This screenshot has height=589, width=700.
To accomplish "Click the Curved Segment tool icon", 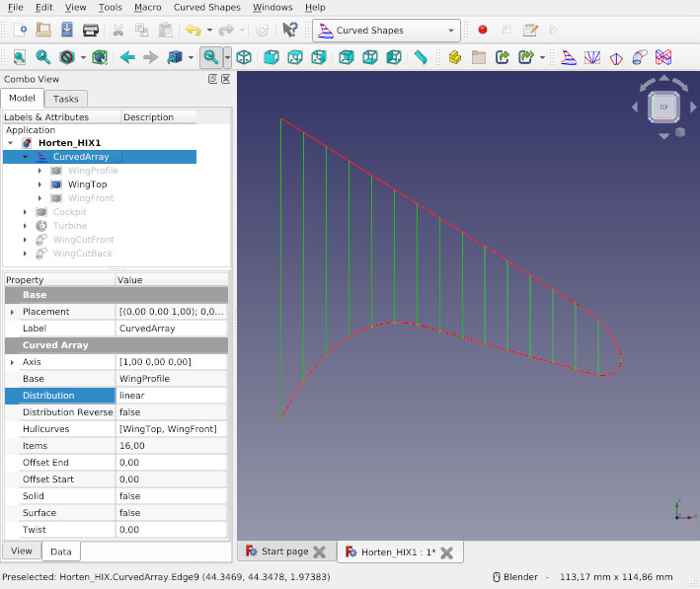I will click(592, 57).
